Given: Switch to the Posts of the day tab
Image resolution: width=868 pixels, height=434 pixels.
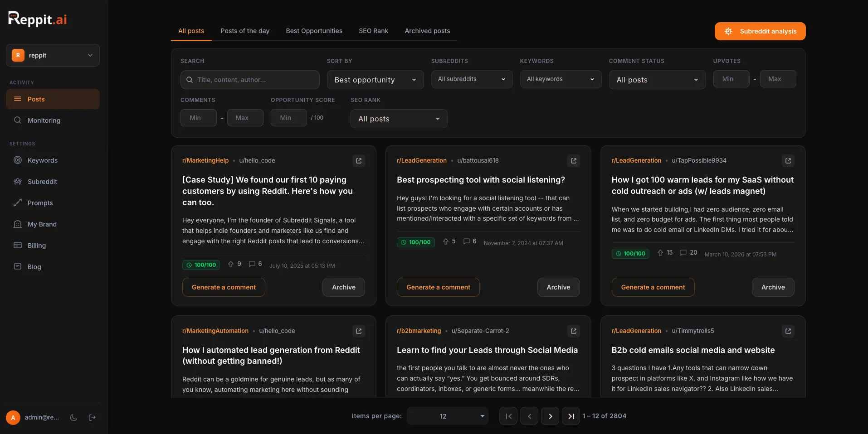Looking at the screenshot, I should pyautogui.click(x=244, y=31).
